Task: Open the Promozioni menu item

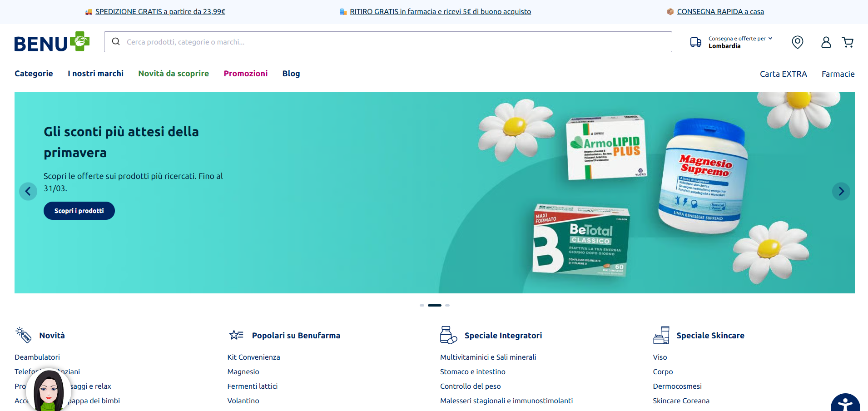Action: 245,74
